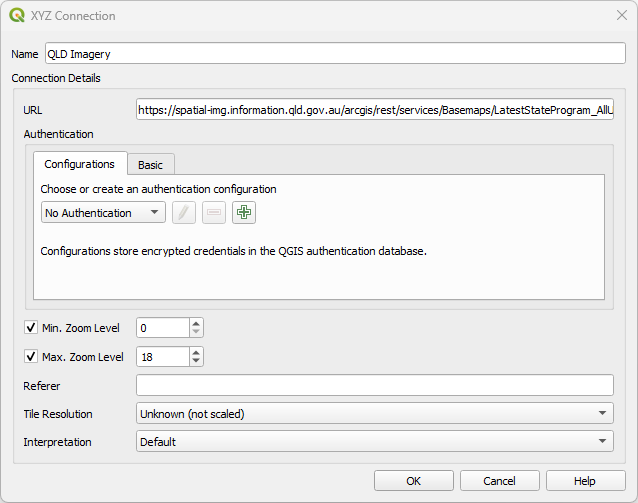Click the Cancel button
Screen dimensions: 638x503
pos(499,481)
